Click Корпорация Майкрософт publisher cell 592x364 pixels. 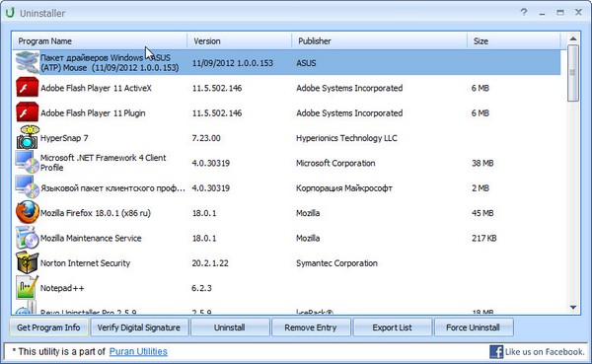click(344, 188)
